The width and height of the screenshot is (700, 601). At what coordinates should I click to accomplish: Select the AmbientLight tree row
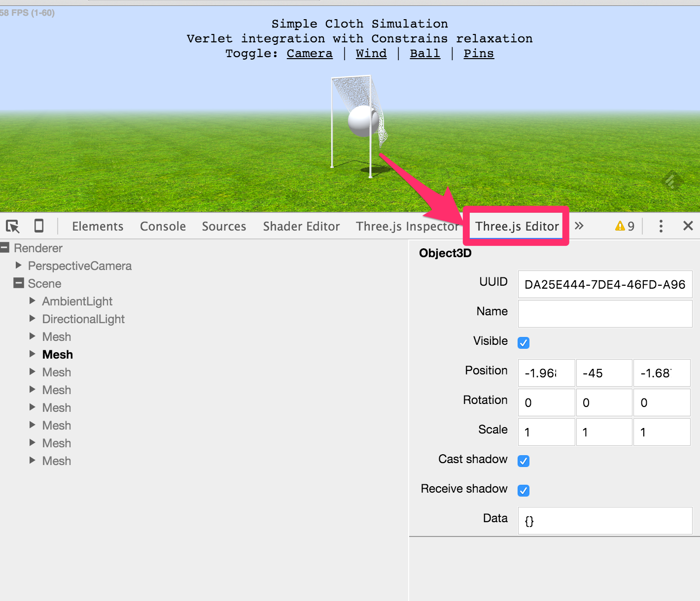coord(77,301)
